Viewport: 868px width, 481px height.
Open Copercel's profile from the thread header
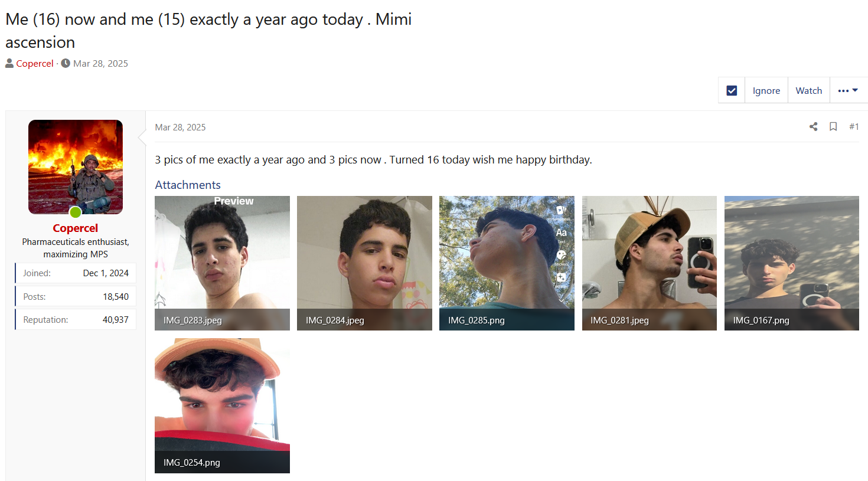pyautogui.click(x=35, y=63)
